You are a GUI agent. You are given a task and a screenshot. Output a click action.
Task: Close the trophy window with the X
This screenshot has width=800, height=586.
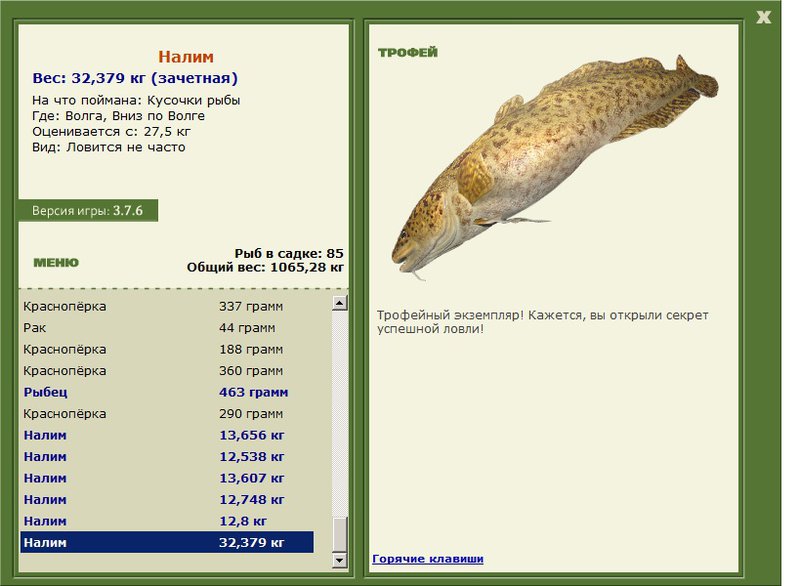click(x=763, y=17)
